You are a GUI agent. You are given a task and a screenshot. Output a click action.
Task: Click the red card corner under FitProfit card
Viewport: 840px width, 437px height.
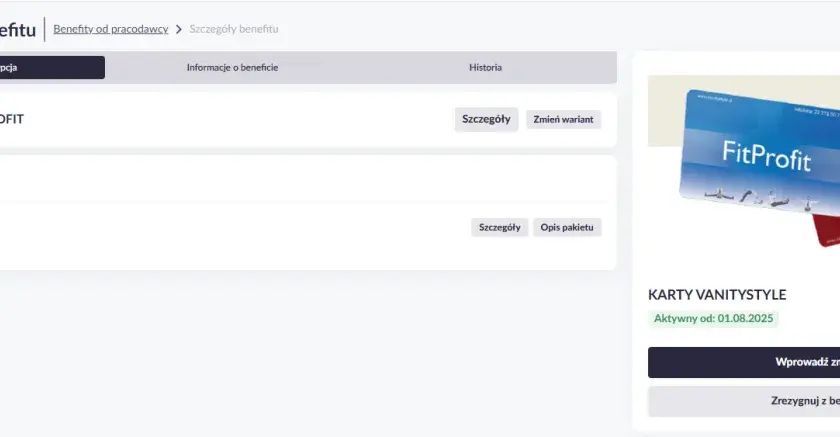pos(826,230)
